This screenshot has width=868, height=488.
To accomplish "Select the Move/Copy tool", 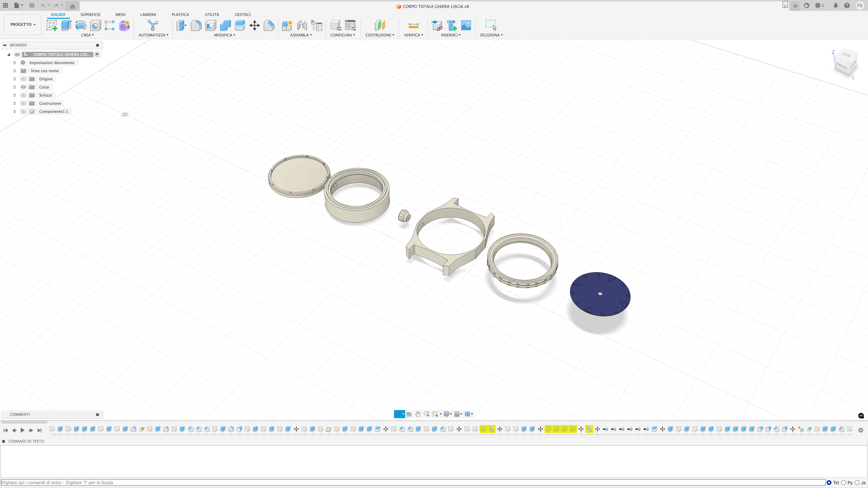I will tap(254, 25).
